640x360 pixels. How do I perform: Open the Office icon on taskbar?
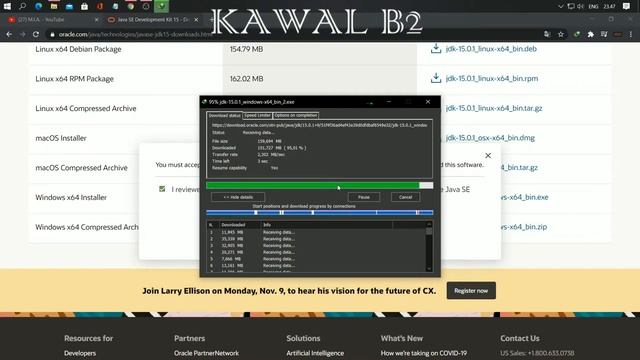tap(100, 6)
